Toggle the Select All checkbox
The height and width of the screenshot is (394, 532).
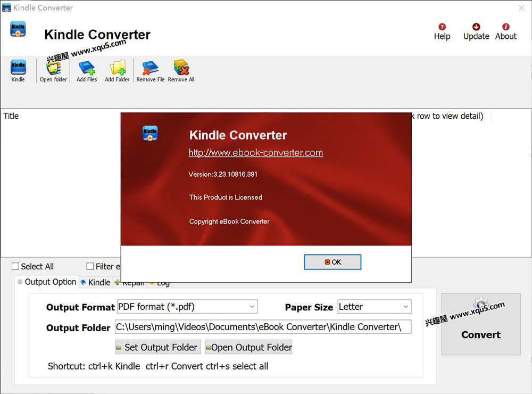(15, 266)
